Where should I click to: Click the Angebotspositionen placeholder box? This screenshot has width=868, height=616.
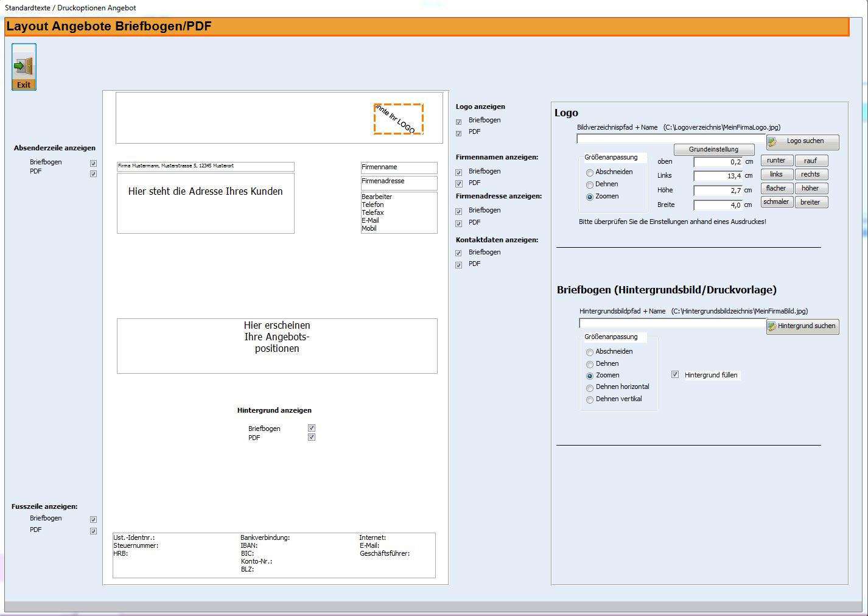[277, 346]
